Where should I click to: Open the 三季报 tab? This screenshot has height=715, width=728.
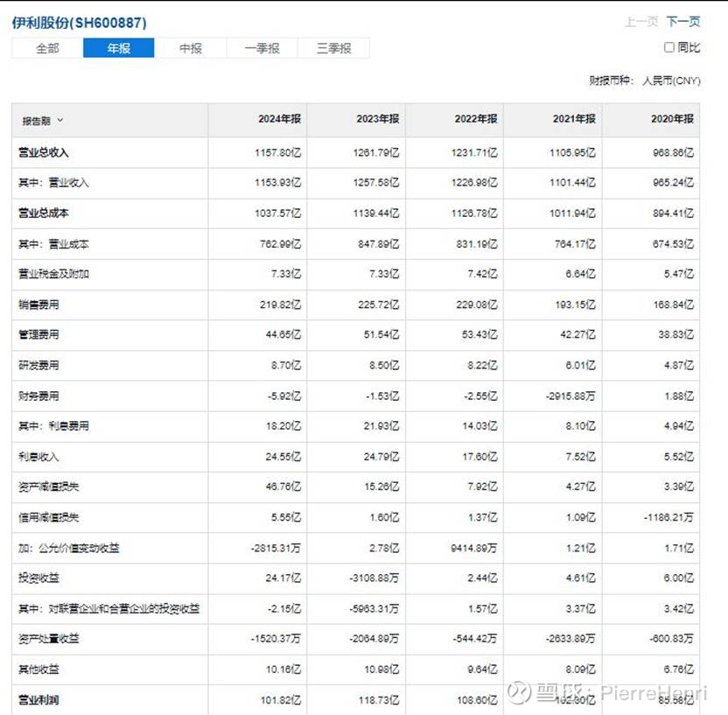click(x=334, y=48)
